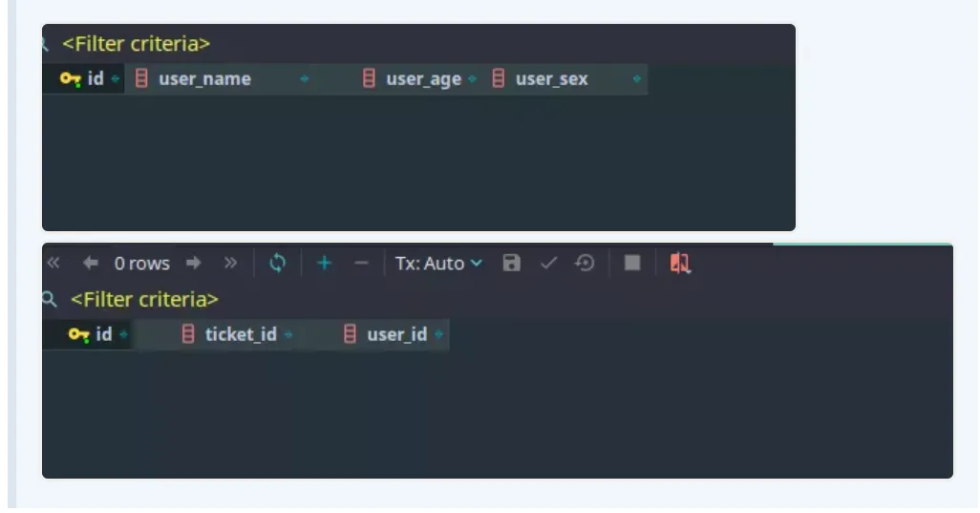The width and height of the screenshot is (980, 513).
Task: Click the search icon beside lower filter
Action: click(50, 299)
